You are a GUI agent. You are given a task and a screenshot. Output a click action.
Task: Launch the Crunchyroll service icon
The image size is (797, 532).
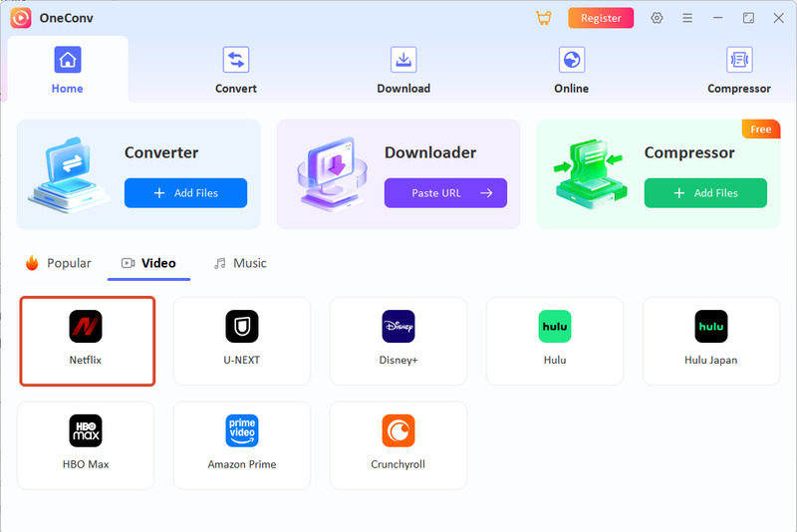398,431
